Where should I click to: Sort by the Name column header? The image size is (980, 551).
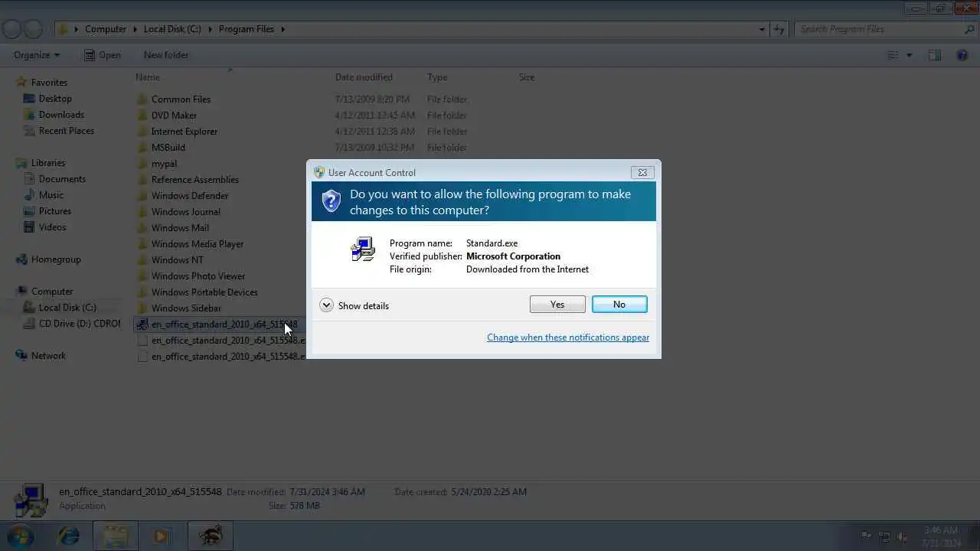pyautogui.click(x=148, y=77)
